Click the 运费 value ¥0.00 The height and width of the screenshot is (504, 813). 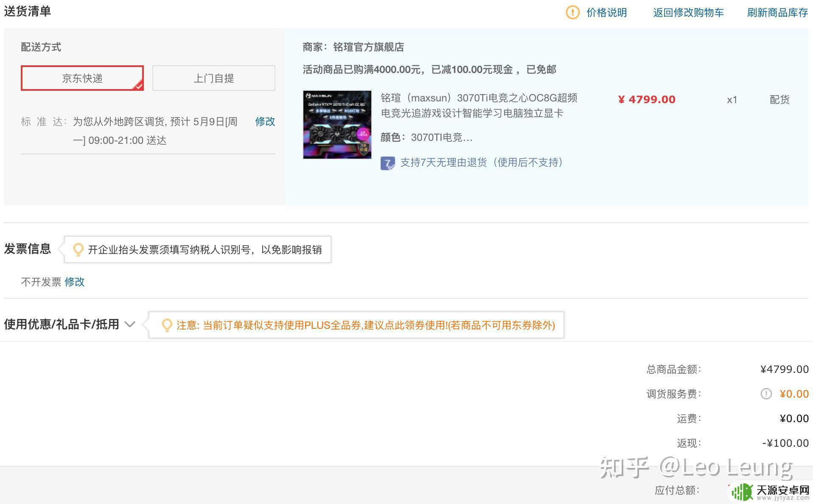[x=794, y=418]
